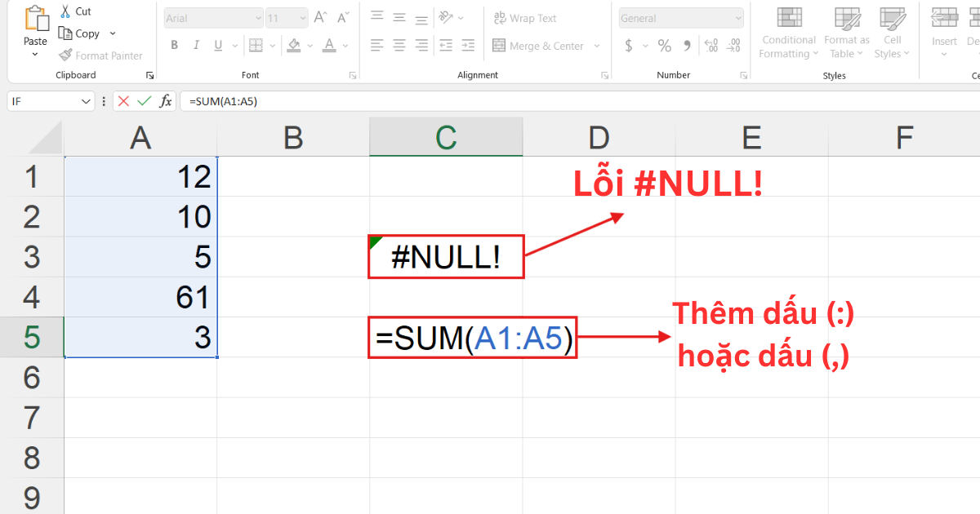Open the Format as Table menu
Screen dimensions: 980x514
846,33
